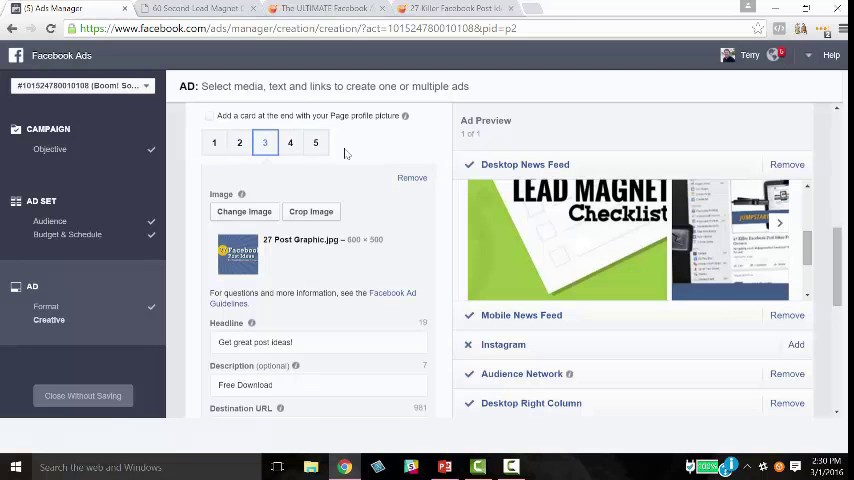This screenshot has width=854, height=480.
Task: Open the ad account selector dropdown
Action: tap(83, 86)
